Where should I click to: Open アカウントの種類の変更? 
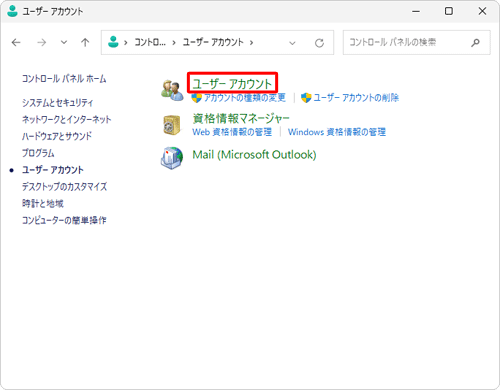245,98
